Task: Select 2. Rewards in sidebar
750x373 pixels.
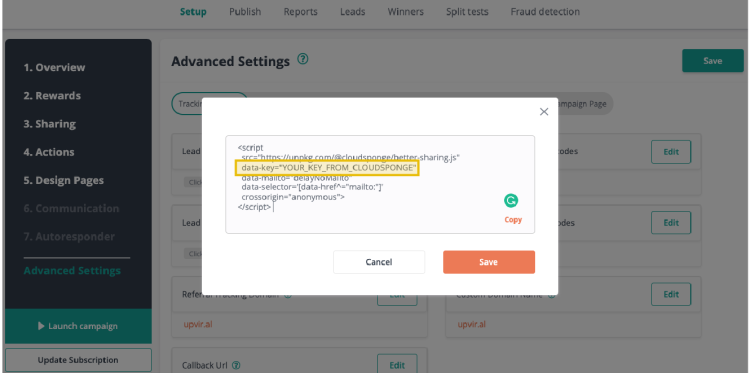Action: [x=52, y=96]
